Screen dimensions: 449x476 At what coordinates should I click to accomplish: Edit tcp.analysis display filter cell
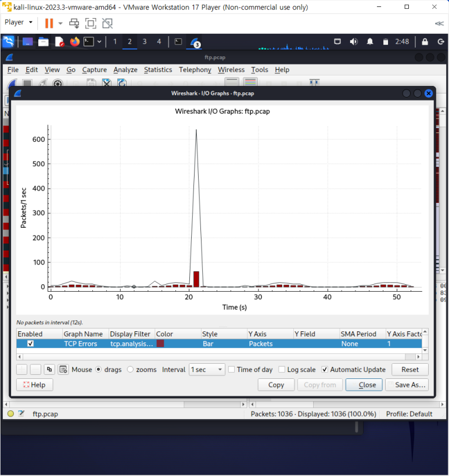132,343
